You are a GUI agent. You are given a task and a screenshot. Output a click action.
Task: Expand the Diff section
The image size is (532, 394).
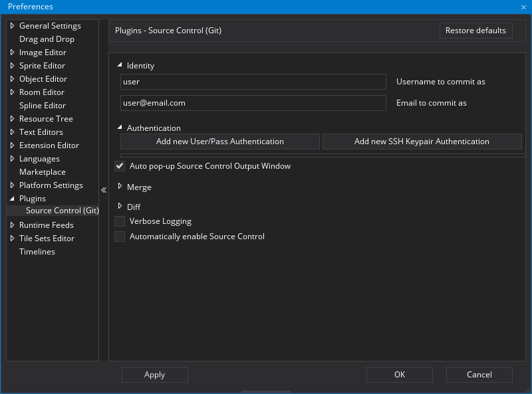click(x=120, y=207)
